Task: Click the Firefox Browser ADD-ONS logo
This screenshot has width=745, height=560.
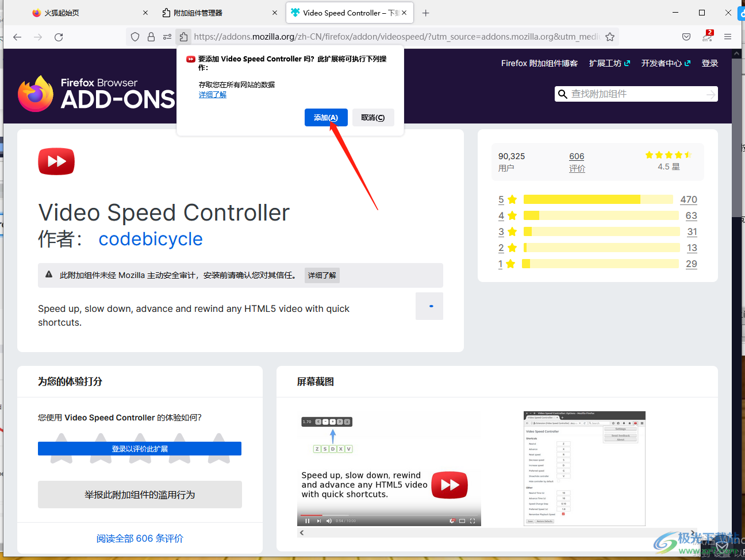Action: point(97,94)
